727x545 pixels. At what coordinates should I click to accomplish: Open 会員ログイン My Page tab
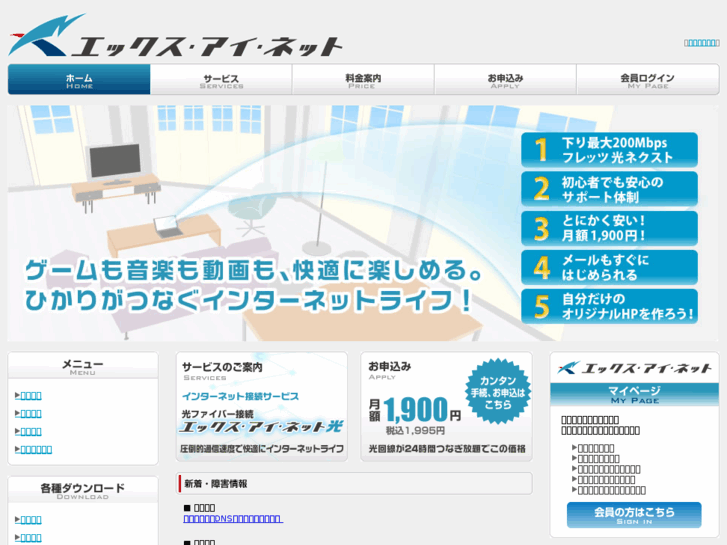tap(648, 80)
